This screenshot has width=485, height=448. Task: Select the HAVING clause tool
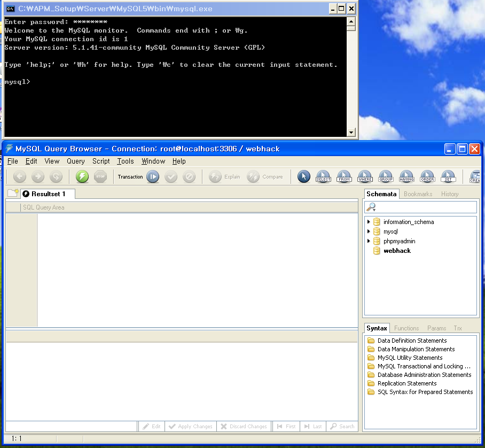coord(406,176)
